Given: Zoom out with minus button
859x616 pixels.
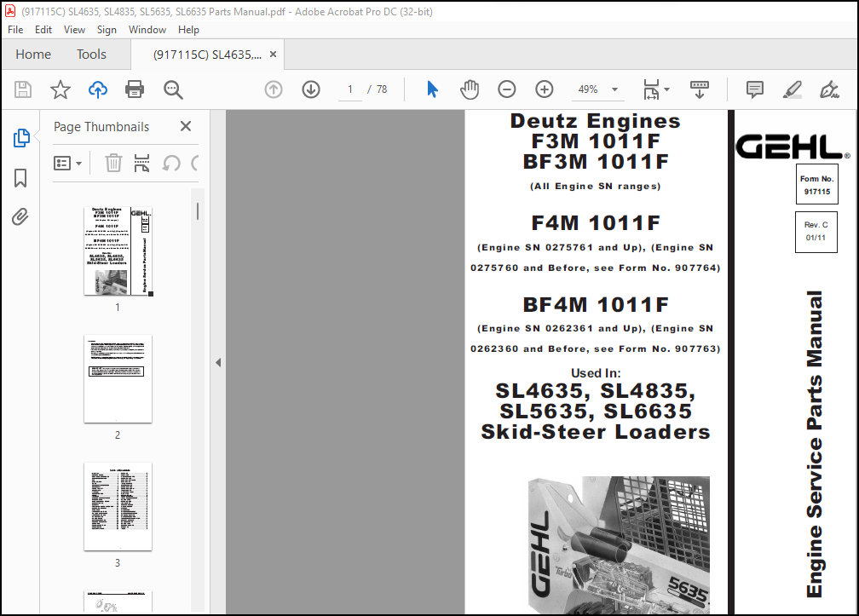Looking at the screenshot, I should tap(507, 89).
